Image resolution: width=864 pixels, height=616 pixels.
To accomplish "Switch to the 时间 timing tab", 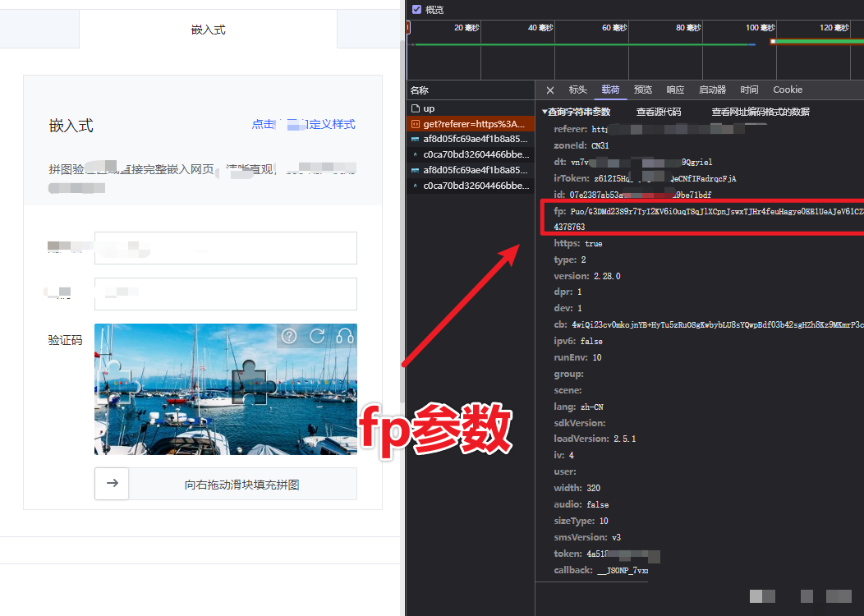I will [749, 90].
